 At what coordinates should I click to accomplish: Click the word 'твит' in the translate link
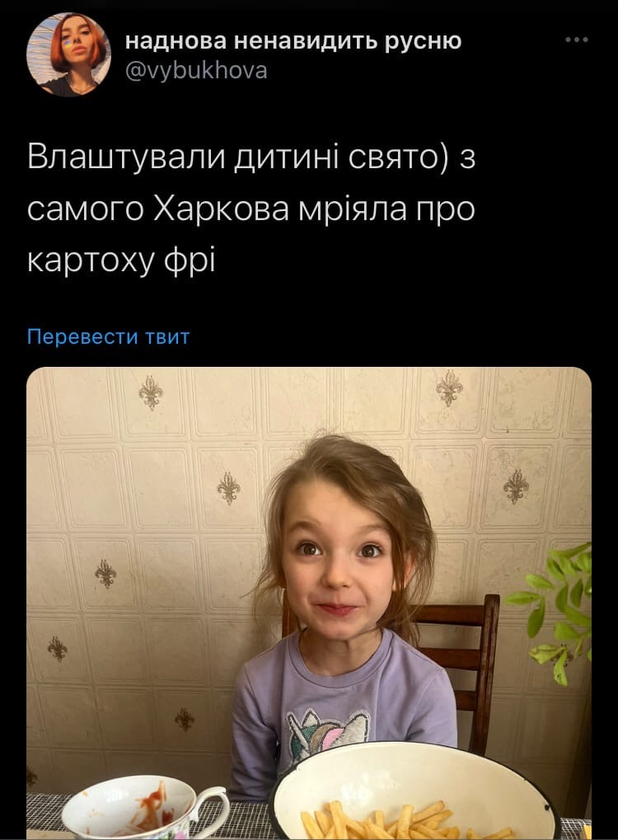167,337
